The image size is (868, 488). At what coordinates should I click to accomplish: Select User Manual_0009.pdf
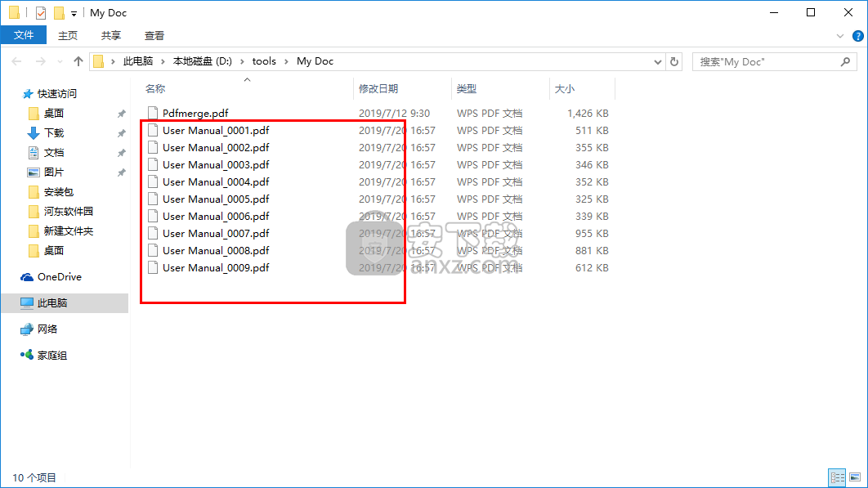click(x=216, y=268)
